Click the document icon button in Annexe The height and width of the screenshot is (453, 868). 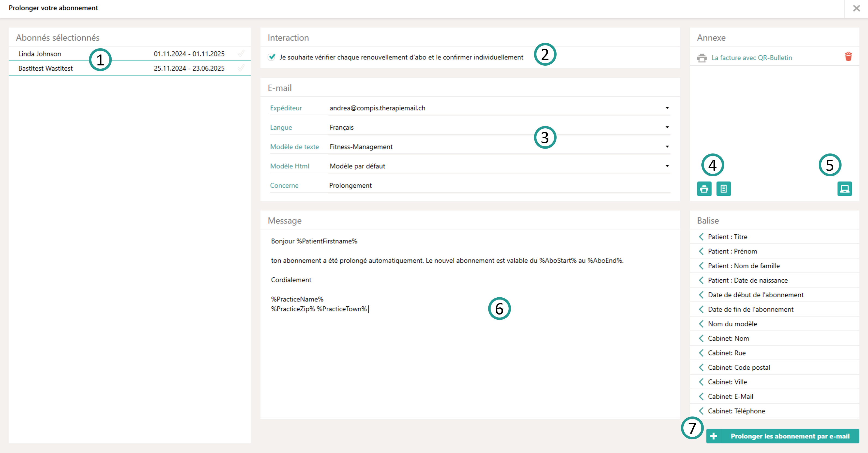point(723,189)
